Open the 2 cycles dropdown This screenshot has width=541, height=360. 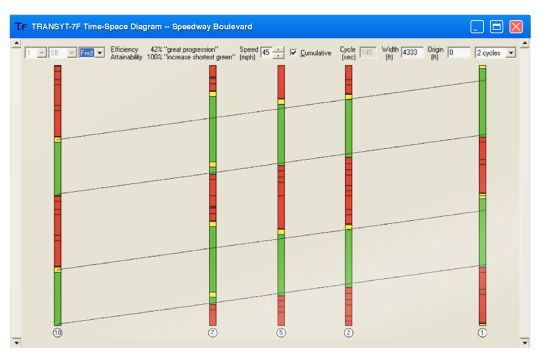tap(495, 53)
